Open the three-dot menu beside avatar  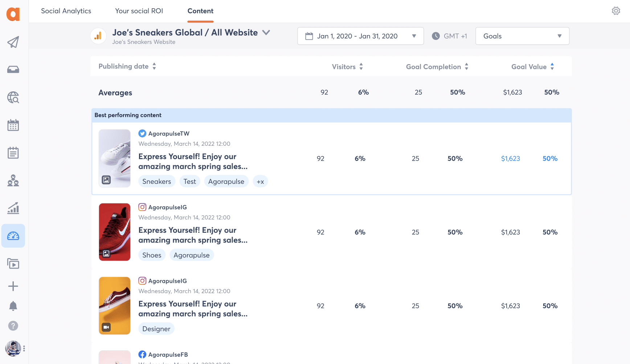pos(24,348)
